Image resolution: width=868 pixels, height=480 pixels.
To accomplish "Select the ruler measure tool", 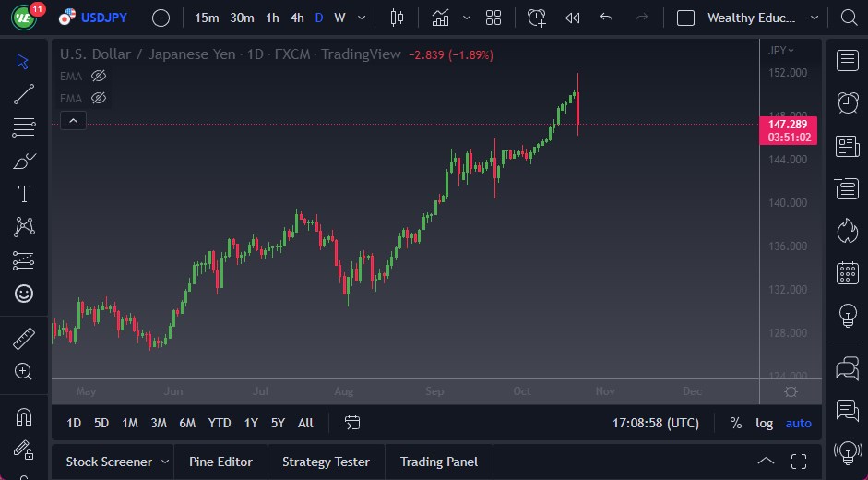I will click(24, 339).
